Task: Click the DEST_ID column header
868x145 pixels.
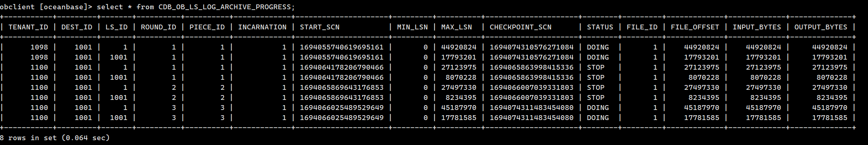Action: pyautogui.click(x=77, y=27)
